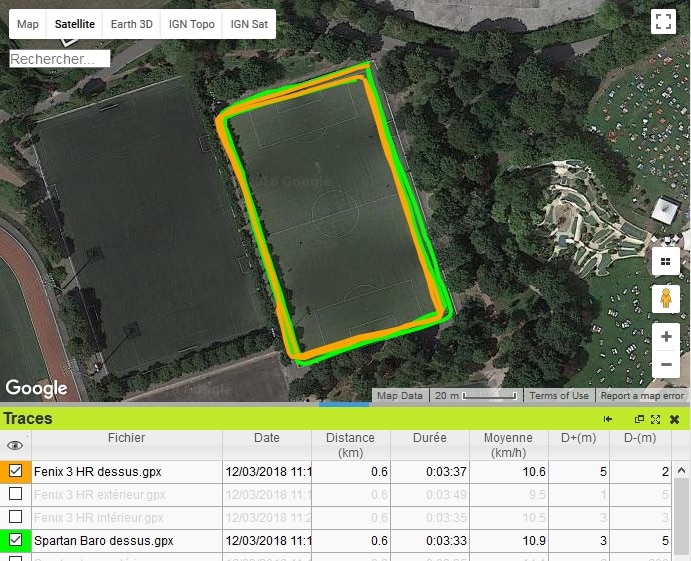This screenshot has width=691, height=561.
Task: Select the Street View pegman icon
Action: point(666,298)
